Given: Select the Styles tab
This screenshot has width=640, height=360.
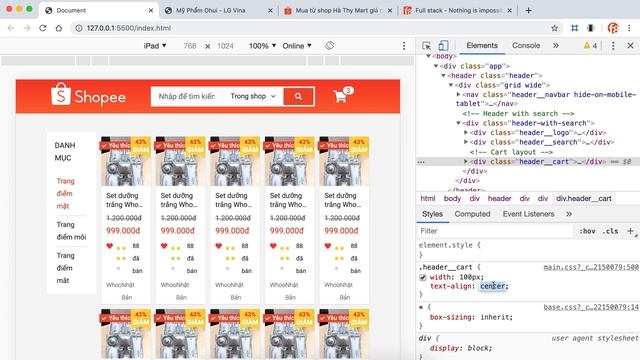Looking at the screenshot, I should pos(432,214).
